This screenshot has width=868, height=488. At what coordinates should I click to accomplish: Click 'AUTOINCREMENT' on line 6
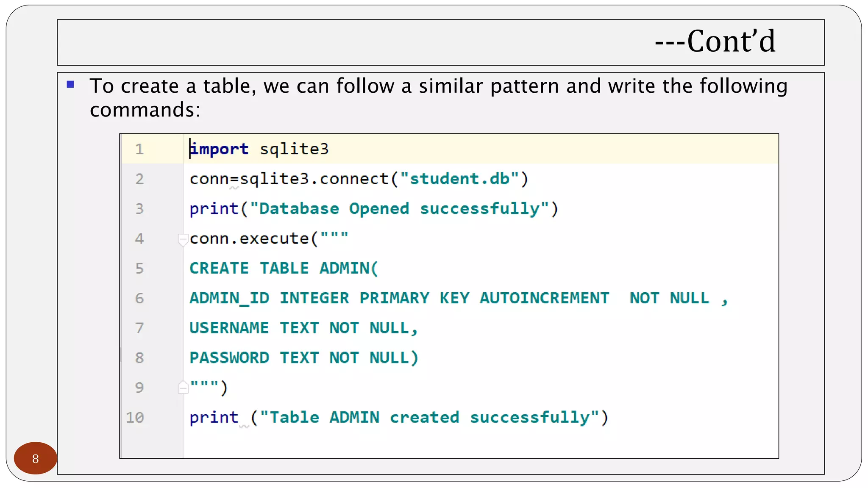point(544,298)
